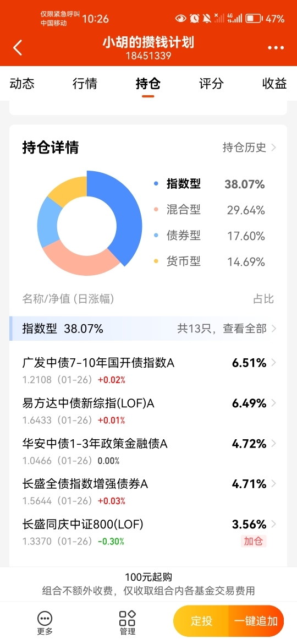Open 广发中债7-10年国开债指数A details arrow
The image size is (297, 644).
point(274,363)
